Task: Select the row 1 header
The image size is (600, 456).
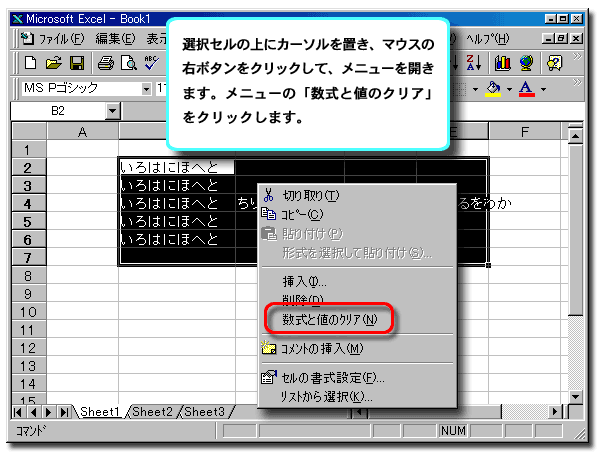Action: click(27, 150)
